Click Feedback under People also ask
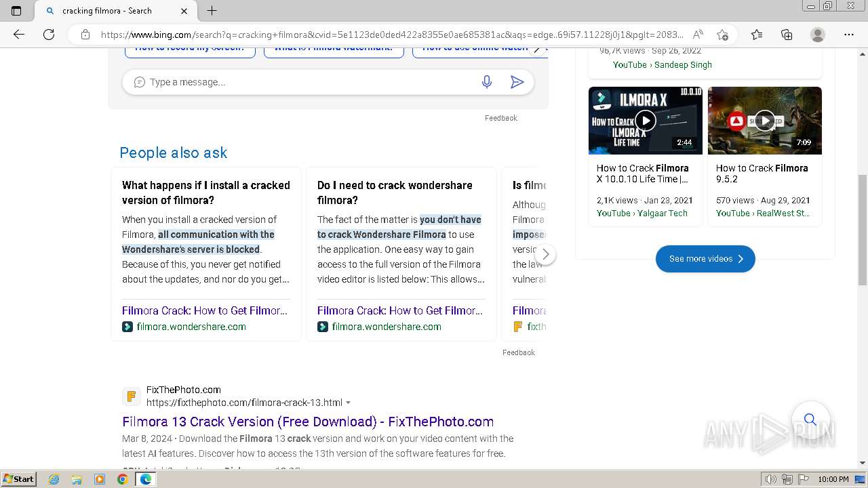Screen dimensions: 868x488 click(519, 352)
